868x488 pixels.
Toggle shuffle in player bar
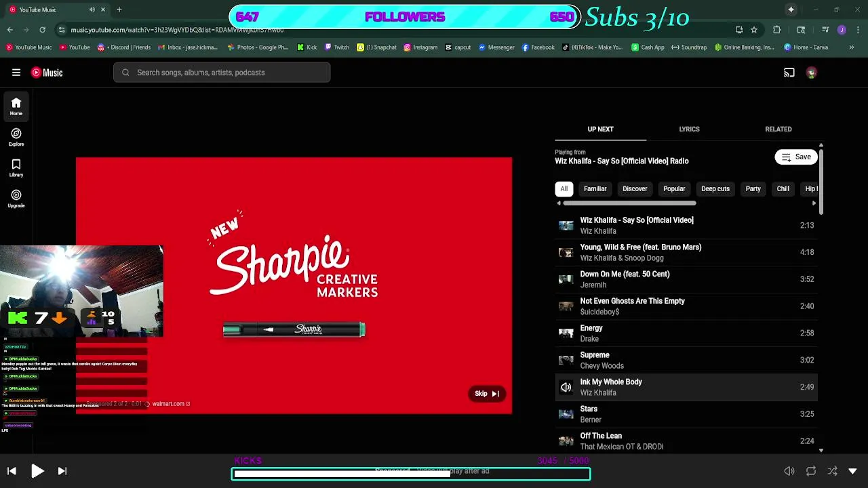coord(832,471)
